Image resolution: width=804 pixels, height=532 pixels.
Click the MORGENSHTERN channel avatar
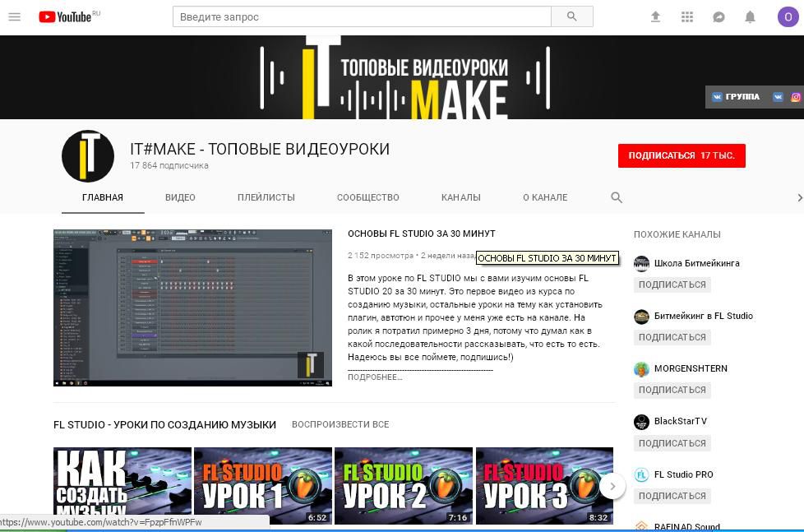[x=641, y=369]
